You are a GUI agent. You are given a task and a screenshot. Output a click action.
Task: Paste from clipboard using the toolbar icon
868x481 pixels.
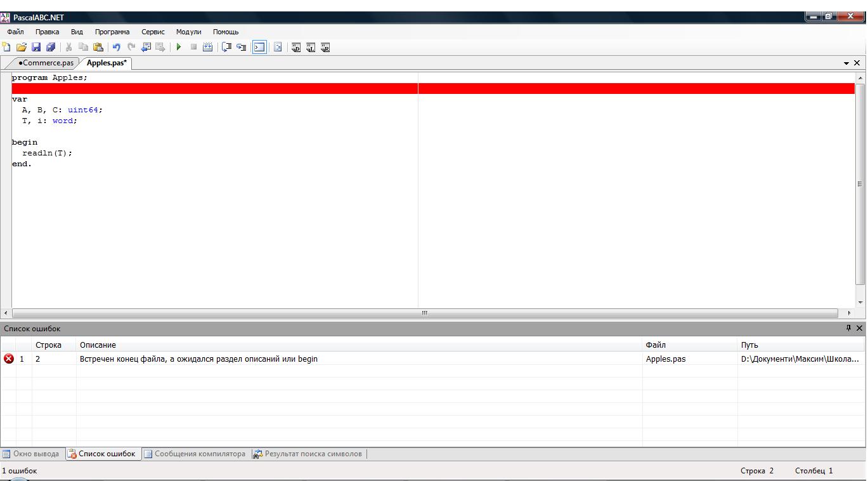98,47
